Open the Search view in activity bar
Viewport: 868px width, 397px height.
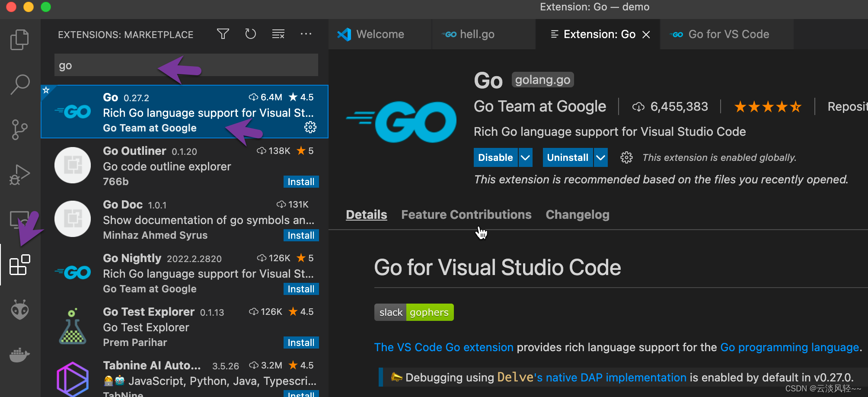(x=20, y=84)
